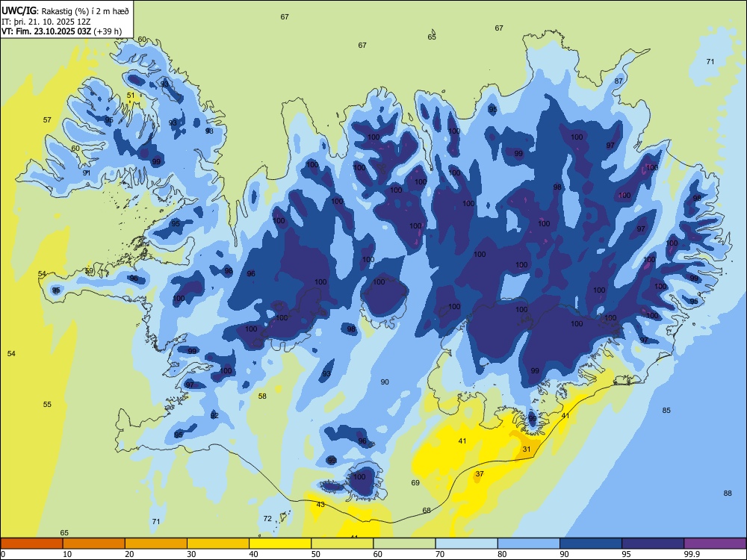Click the '55' value over the western ocean
Viewport: 747px width, 560px height.
pos(47,404)
